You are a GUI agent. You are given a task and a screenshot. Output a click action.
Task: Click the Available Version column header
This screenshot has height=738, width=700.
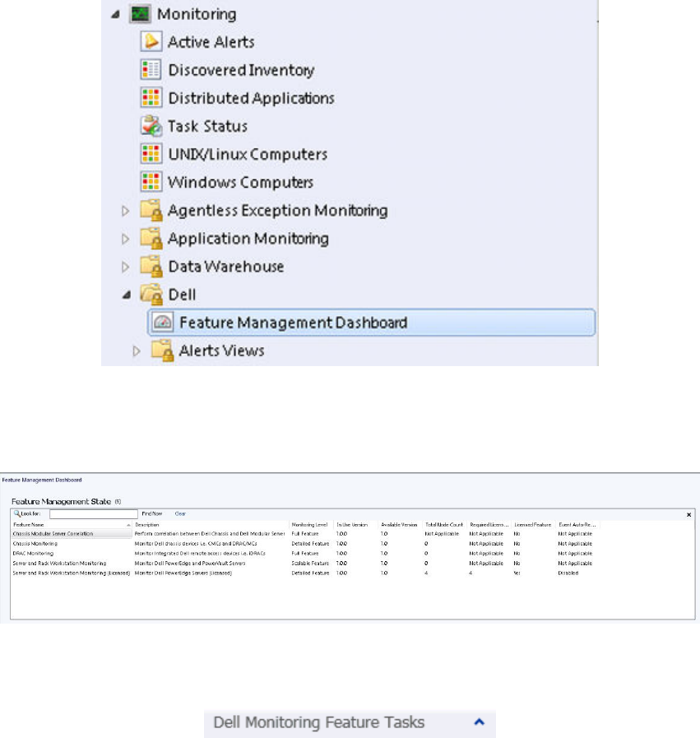pyautogui.click(x=399, y=524)
